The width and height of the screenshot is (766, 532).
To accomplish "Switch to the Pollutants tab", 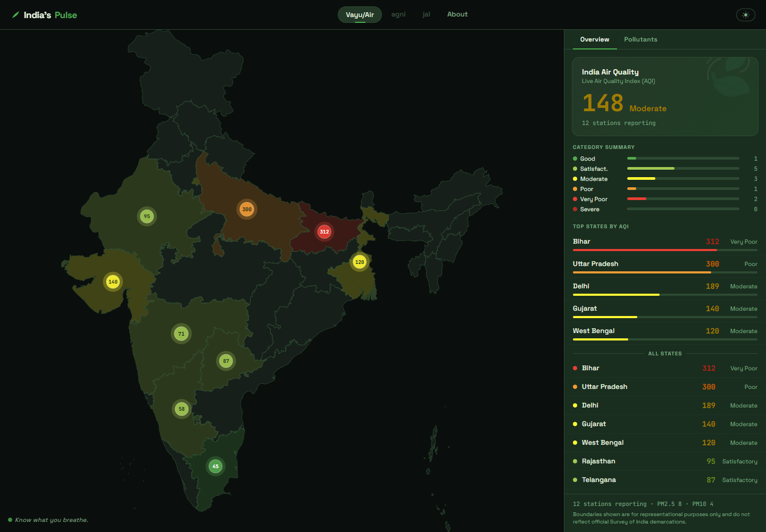I will tap(640, 39).
